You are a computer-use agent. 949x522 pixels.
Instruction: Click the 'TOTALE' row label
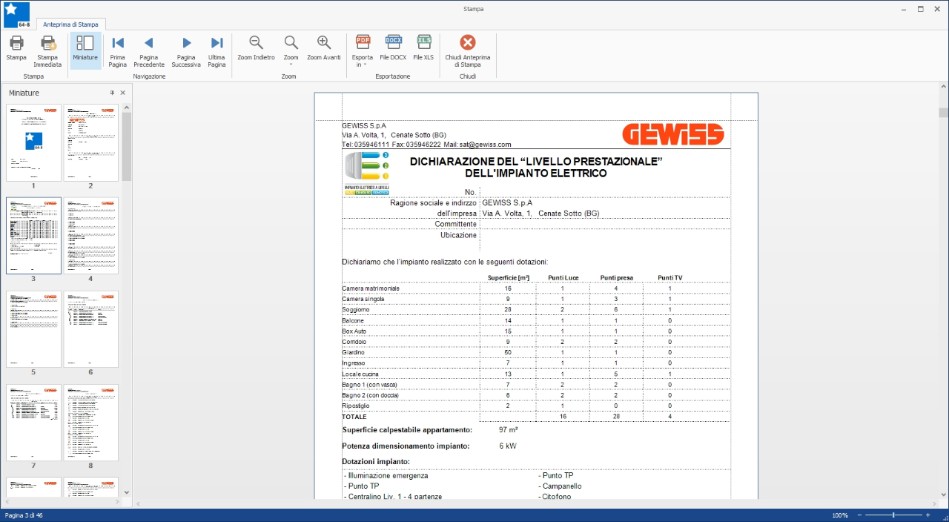(355, 417)
